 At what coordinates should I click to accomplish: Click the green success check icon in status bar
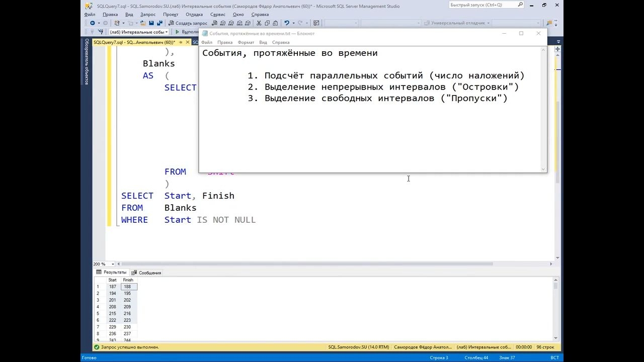click(96, 347)
